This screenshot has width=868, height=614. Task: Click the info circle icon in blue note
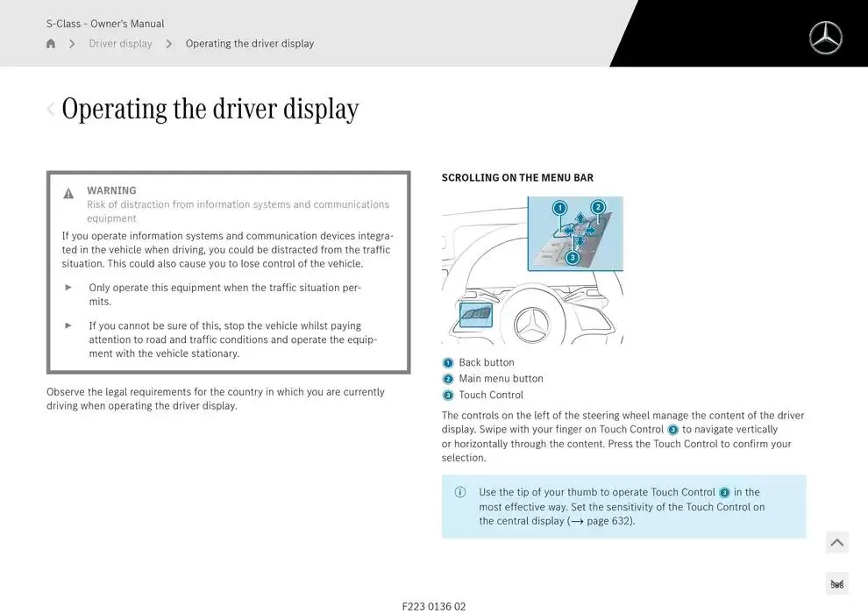(x=460, y=492)
